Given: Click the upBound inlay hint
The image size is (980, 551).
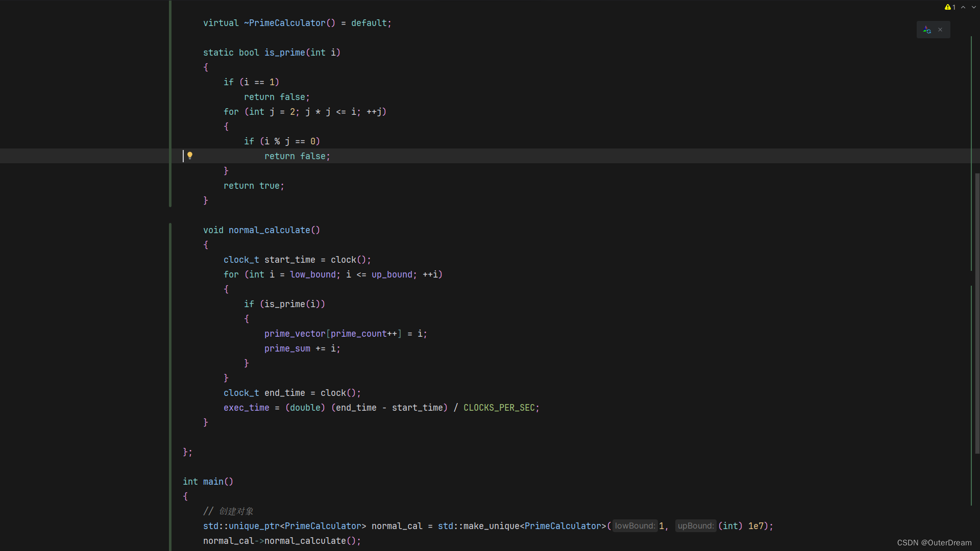Looking at the screenshot, I should tap(695, 525).
